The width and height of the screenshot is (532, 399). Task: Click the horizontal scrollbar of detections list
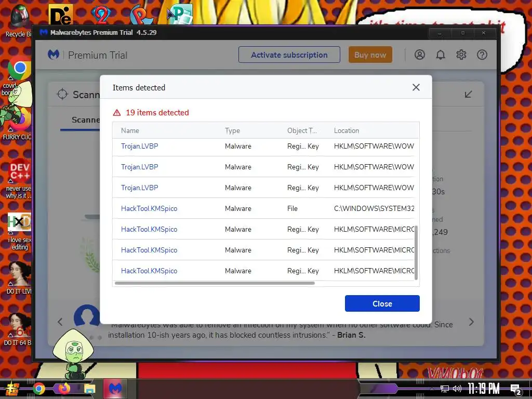pos(215,283)
